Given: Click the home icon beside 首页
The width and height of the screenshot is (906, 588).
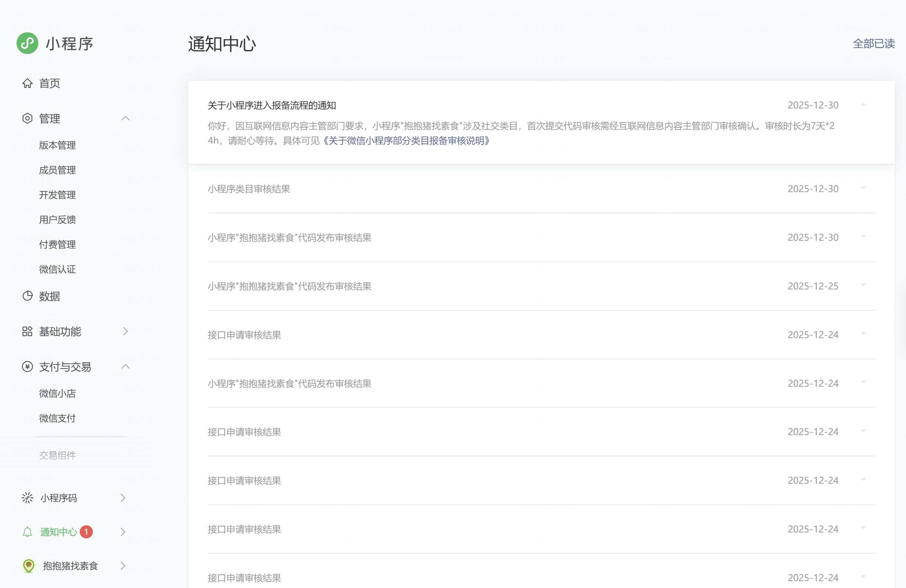Looking at the screenshot, I should 27,83.
